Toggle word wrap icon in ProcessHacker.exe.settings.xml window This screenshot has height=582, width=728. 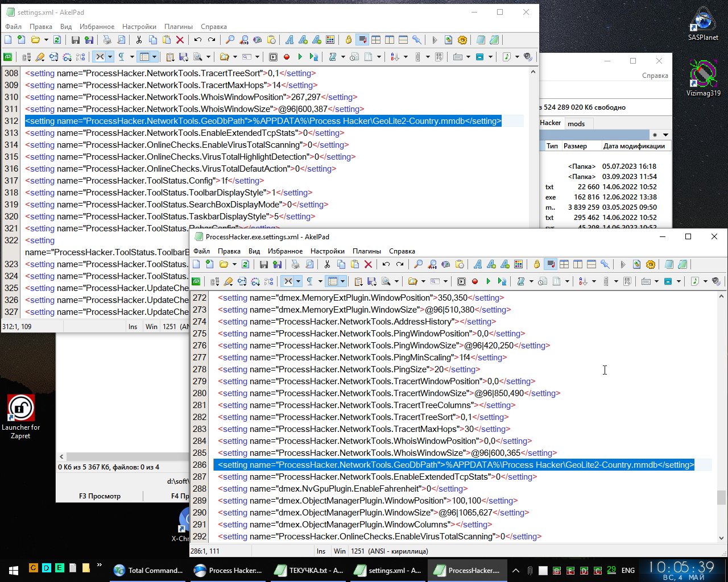click(x=551, y=264)
